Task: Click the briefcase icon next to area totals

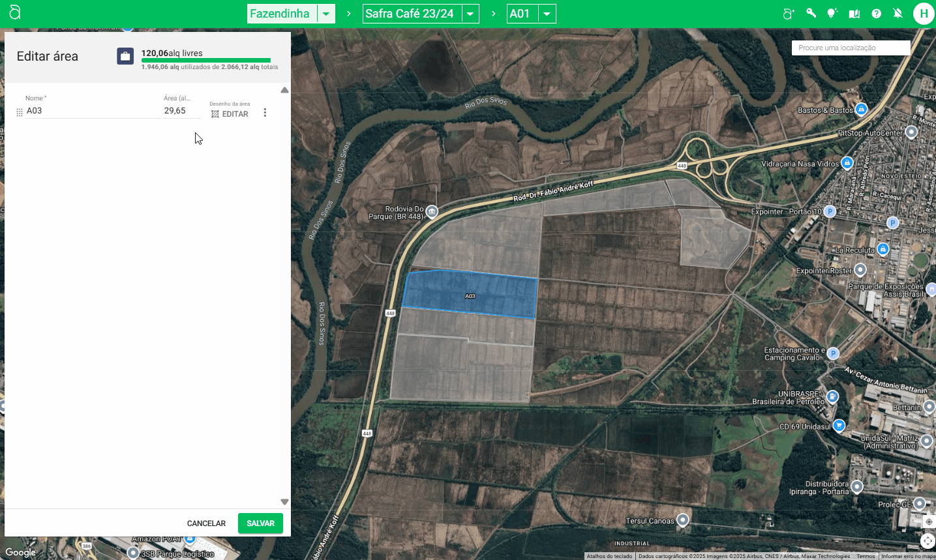Action: (125, 56)
